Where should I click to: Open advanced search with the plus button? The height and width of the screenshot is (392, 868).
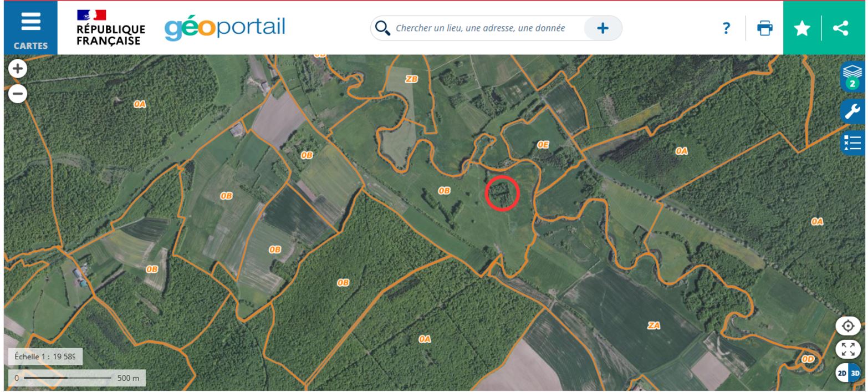coord(603,28)
